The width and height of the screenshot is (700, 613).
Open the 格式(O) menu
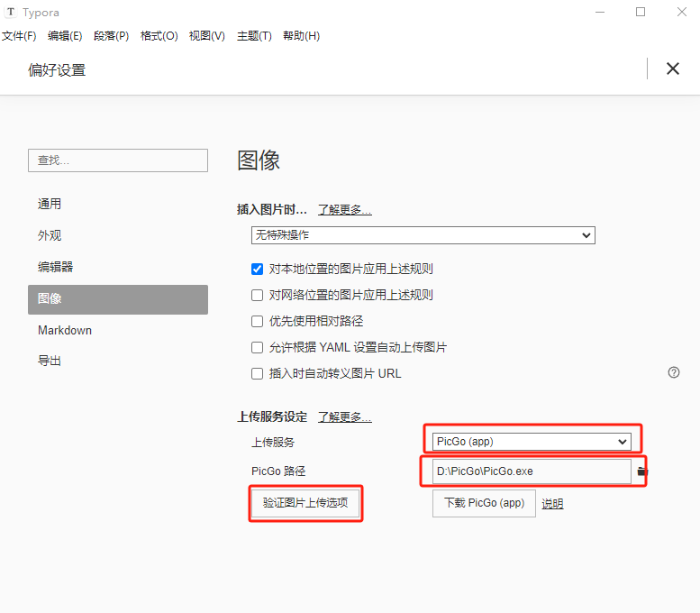pos(159,36)
